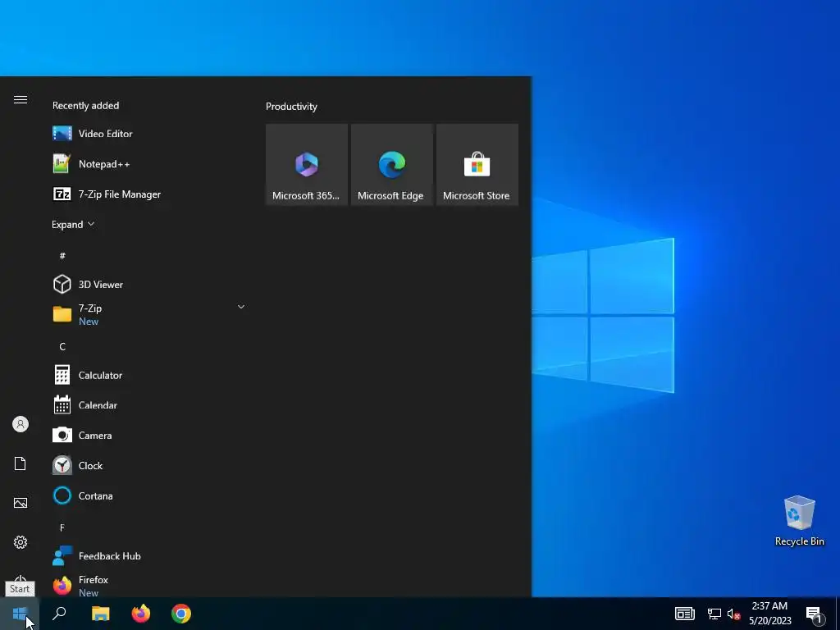Open 7-Zip File Manager

[x=148, y=194]
